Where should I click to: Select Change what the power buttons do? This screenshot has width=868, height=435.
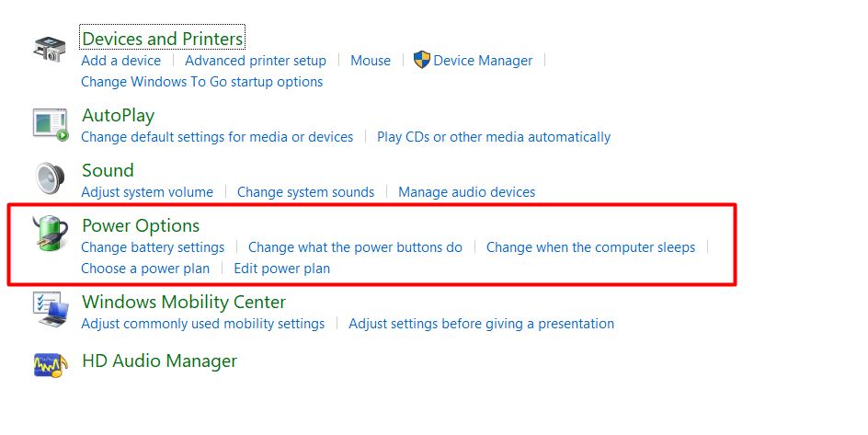pyautogui.click(x=355, y=247)
